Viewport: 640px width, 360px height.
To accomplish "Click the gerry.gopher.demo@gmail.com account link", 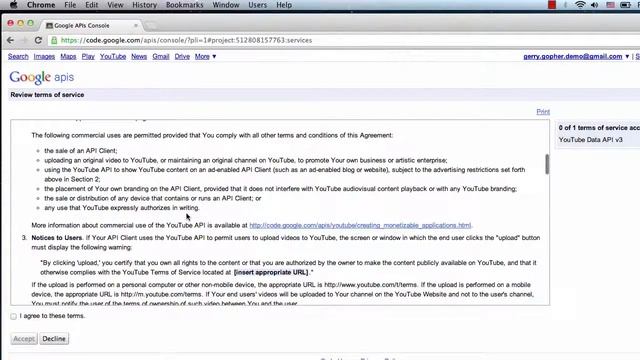I will click(x=573, y=56).
